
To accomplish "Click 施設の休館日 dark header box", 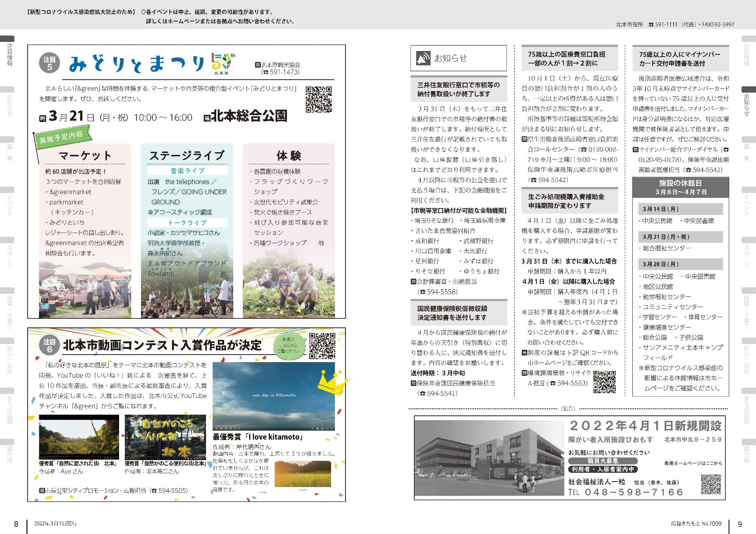I will 680,187.
